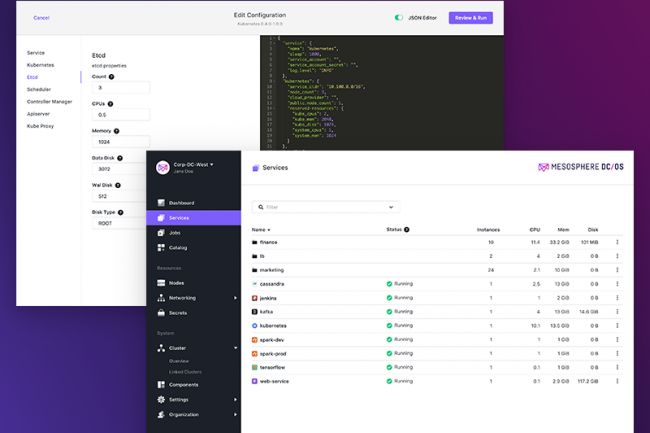Sort by the Disk column header
650x433 pixels.
pos(593,230)
